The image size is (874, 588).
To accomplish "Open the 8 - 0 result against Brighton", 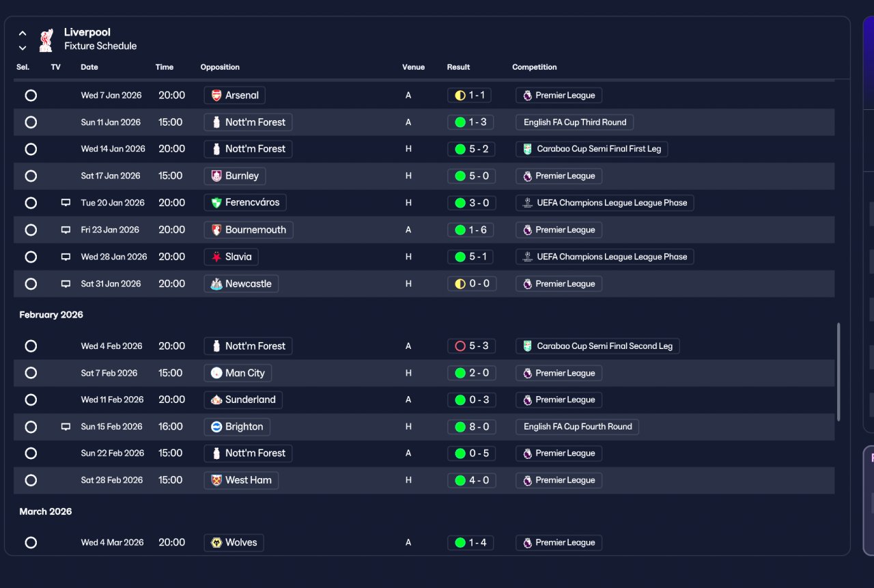I will (x=471, y=427).
